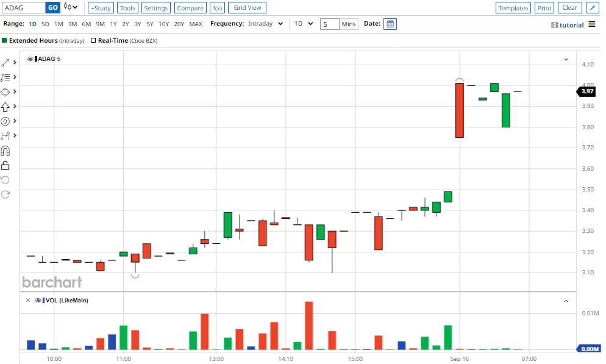The image size is (606, 364).
Task: Toggle ADAG series visibility eye
Action: tap(30, 59)
